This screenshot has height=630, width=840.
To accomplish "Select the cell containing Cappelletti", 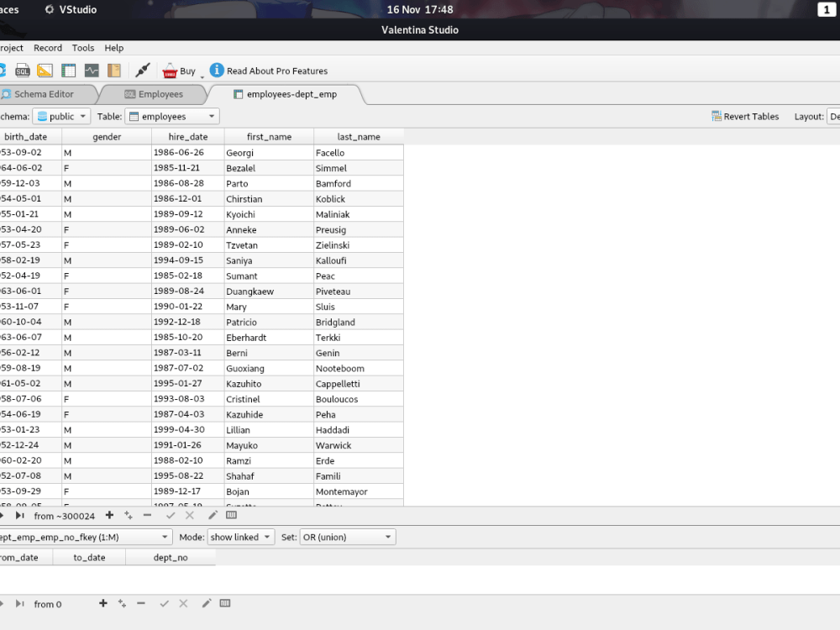I will 359,384.
